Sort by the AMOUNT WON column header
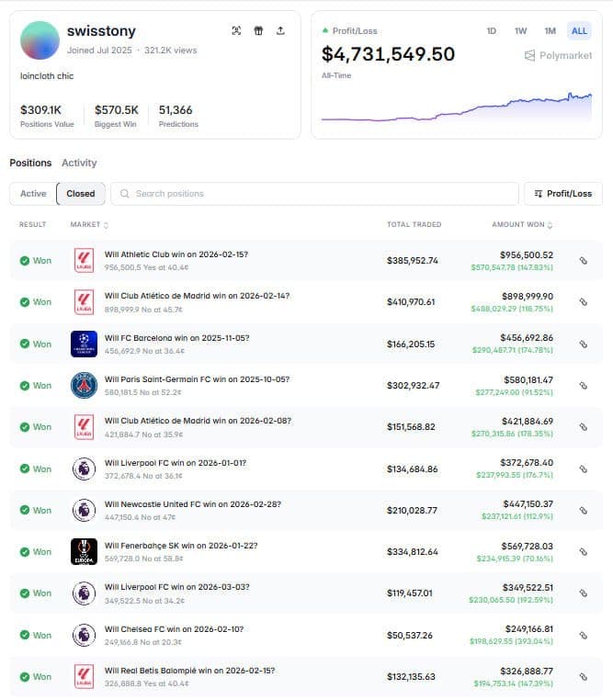The height and width of the screenshot is (700, 613). click(522, 225)
